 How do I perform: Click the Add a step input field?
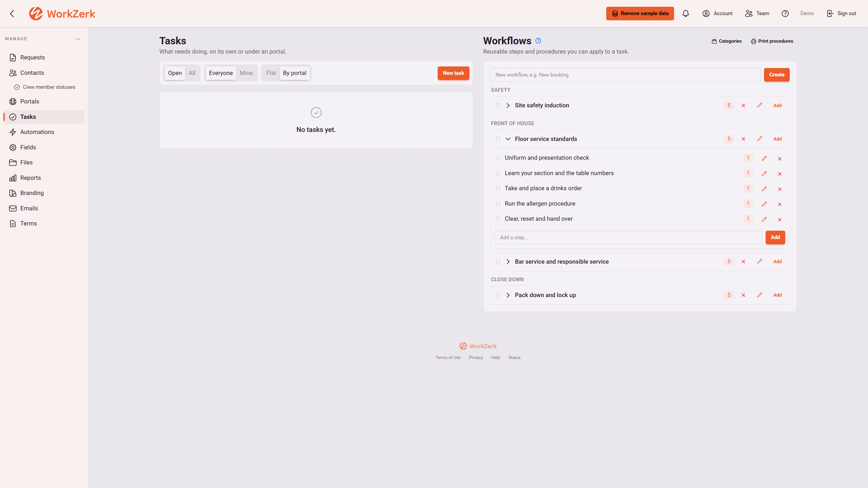tap(628, 237)
